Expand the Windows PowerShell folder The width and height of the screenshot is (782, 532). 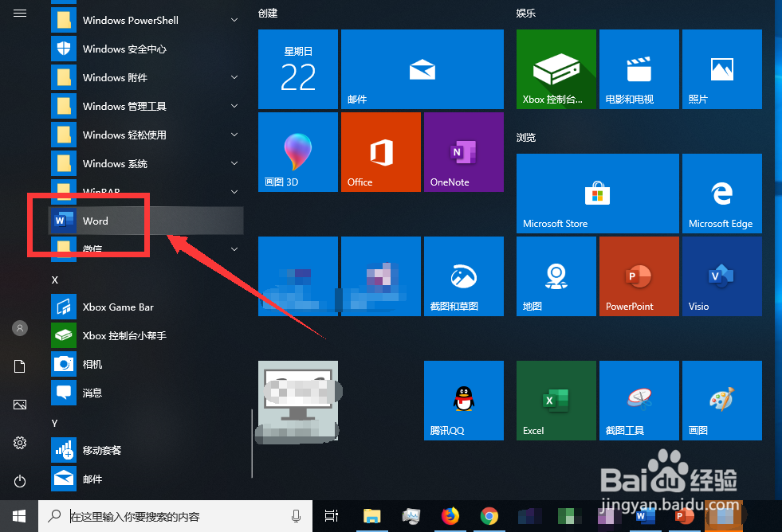(x=146, y=20)
